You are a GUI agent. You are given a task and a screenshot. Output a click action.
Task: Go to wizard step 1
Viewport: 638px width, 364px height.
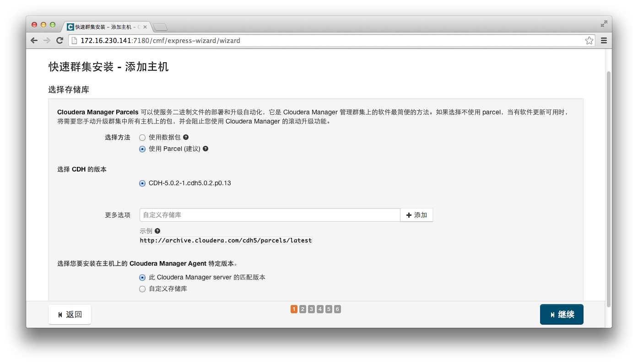[x=294, y=309]
